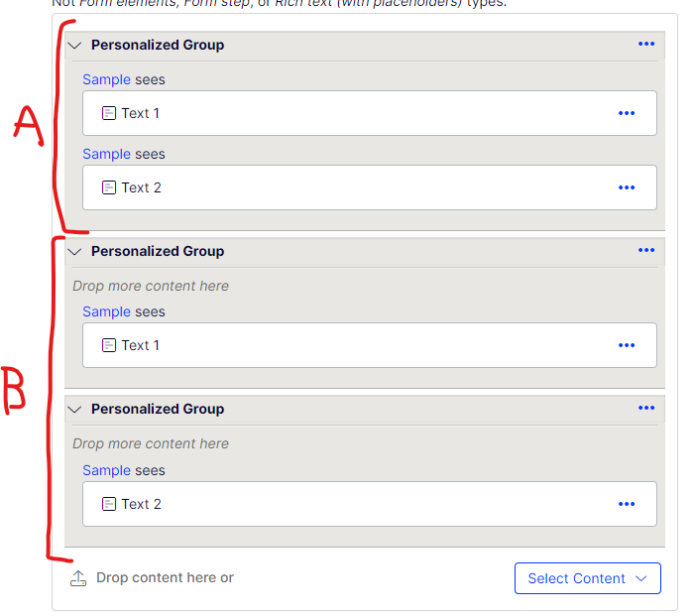Click the text icon of first group's Text 1
This screenshot has width=693, height=616.
109,113
